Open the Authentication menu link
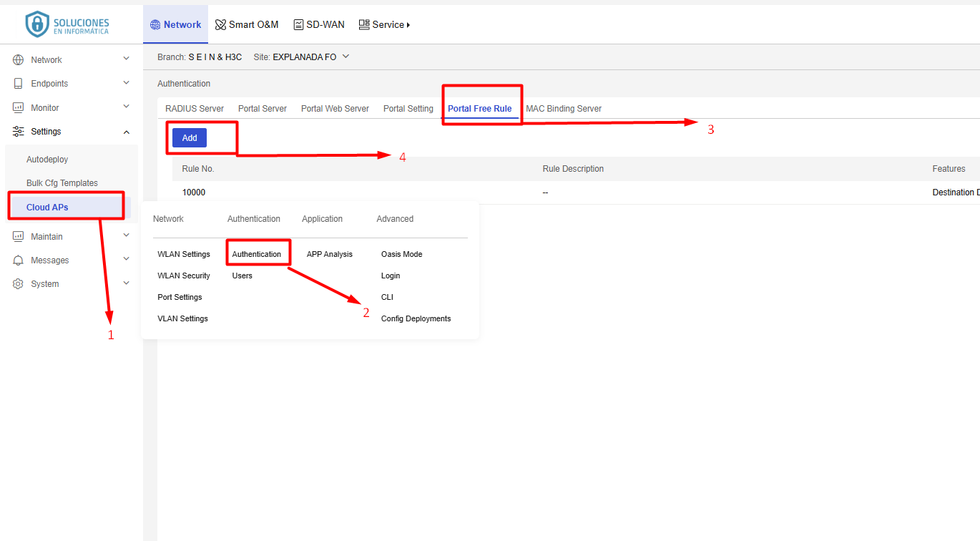The image size is (980, 541). pyautogui.click(x=257, y=254)
